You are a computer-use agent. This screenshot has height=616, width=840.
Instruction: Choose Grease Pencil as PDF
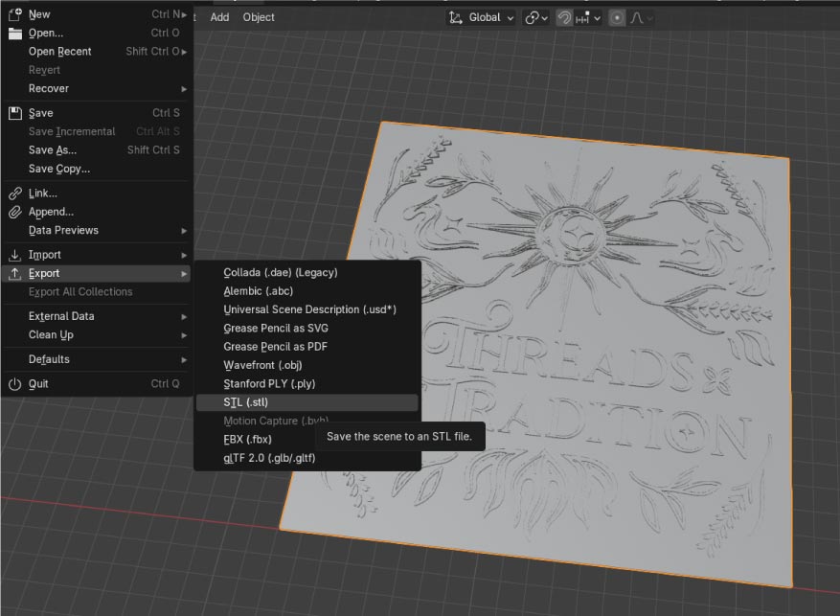click(x=306, y=347)
